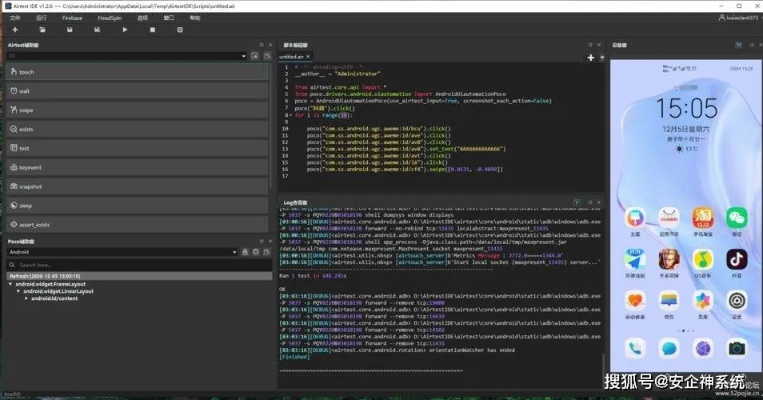Open the Firebase menu
The image size is (763, 400).
click(x=72, y=17)
